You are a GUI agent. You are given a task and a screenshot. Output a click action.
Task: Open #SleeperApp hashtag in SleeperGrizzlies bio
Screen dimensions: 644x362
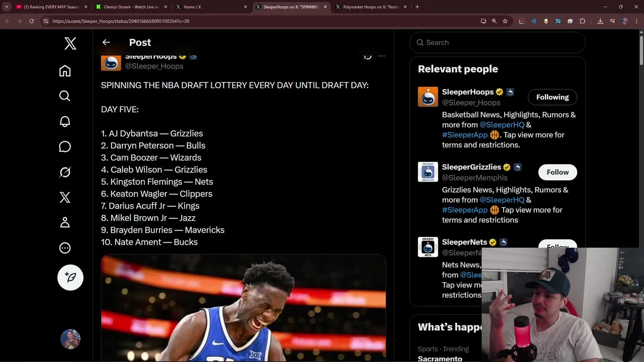point(464,210)
